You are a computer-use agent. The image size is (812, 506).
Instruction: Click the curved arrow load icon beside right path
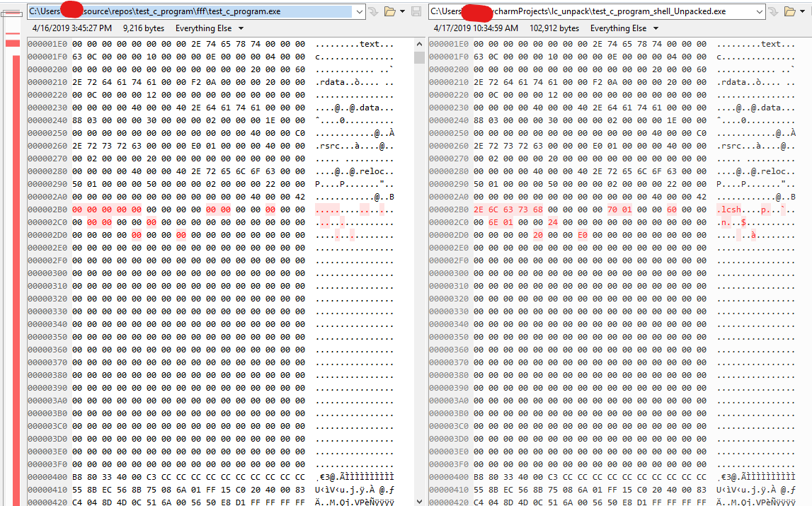(x=773, y=11)
